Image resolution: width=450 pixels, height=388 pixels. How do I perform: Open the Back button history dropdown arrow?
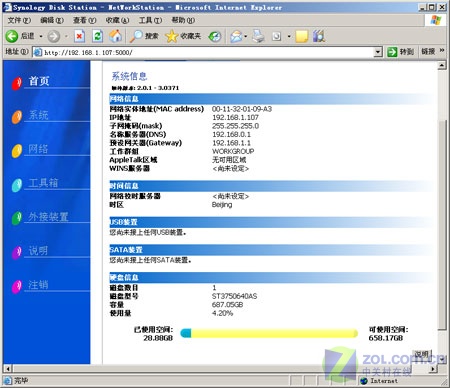click(41, 36)
